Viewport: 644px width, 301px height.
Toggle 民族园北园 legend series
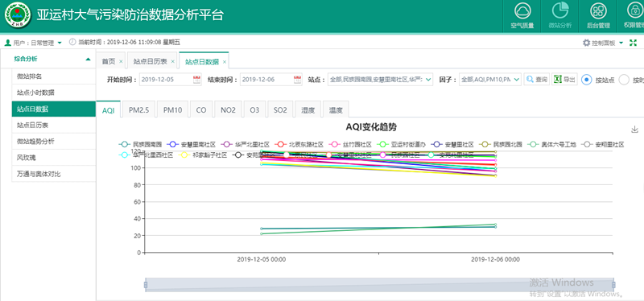pyautogui.click(x=501, y=145)
